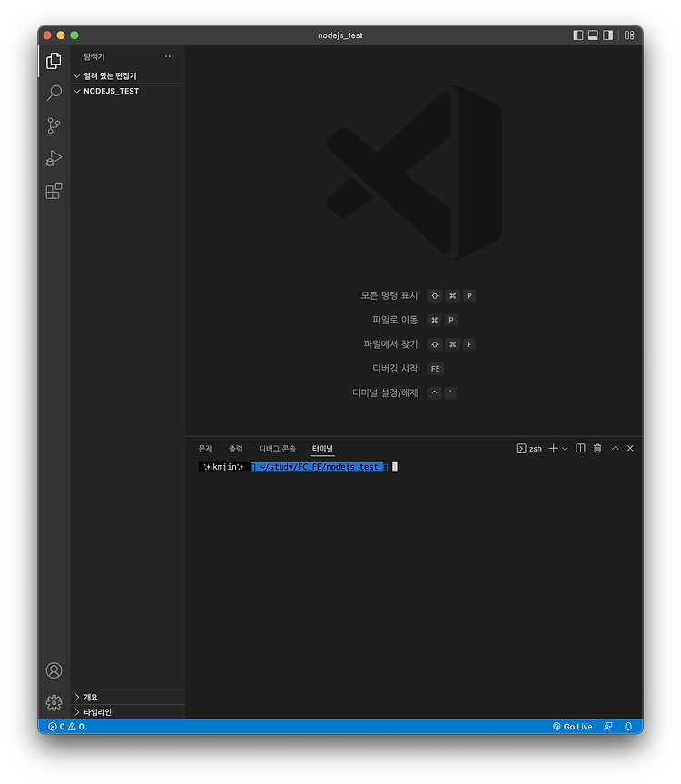The image size is (681, 784).
Task: Click the ~/study/FC_FE/nodejs_test path in terminal
Action: pyautogui.click(x=319, y=467)
